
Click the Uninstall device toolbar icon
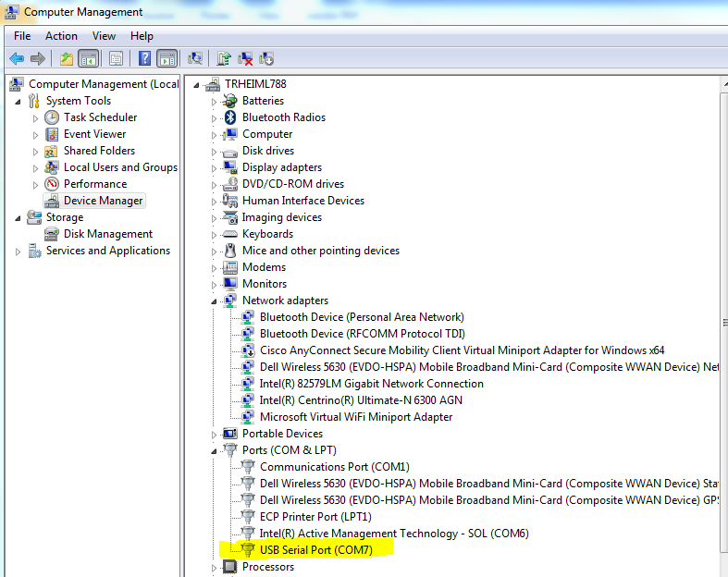point(246,59)
